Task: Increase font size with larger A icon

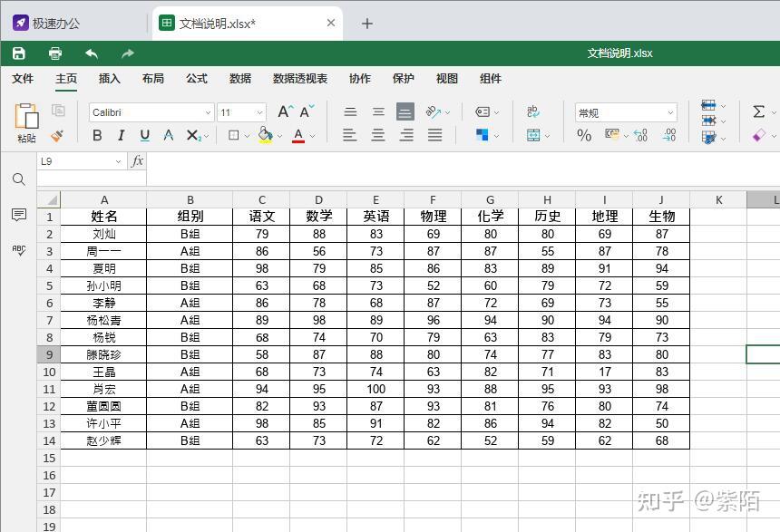Action: tap(286, 111)
